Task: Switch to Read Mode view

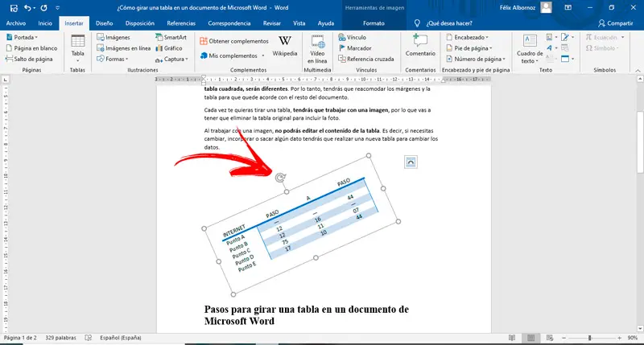Action: (x=512, y=338)
